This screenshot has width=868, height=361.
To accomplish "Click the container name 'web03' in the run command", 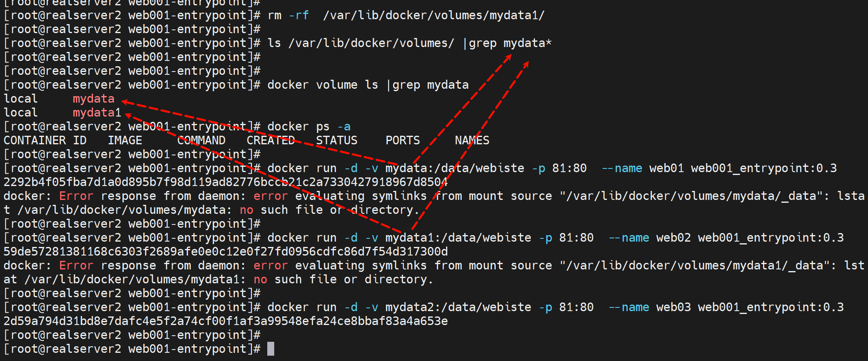I will click(x=673, y=307).
